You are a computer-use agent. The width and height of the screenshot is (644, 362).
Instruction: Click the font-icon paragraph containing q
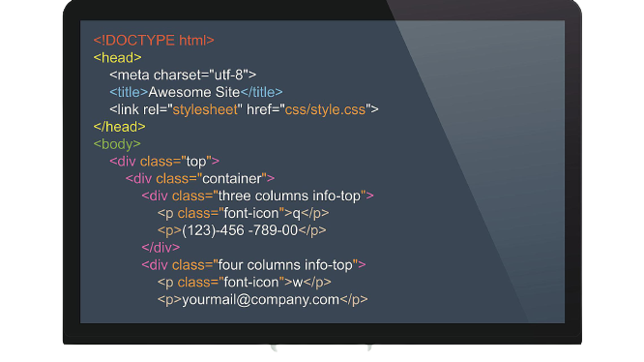[243, 213]
